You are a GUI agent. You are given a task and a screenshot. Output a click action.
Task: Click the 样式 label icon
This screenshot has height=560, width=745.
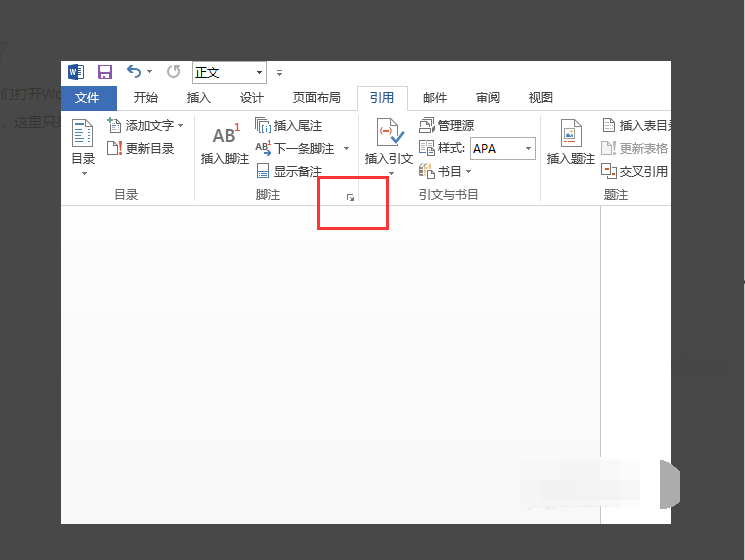click(427, 148)
